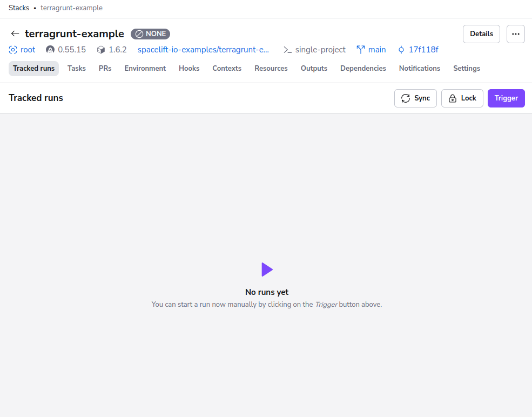The height and width of the screenshot is (417, 532).
Task: Click the main branch icon
Action: (x=361, y=49)
